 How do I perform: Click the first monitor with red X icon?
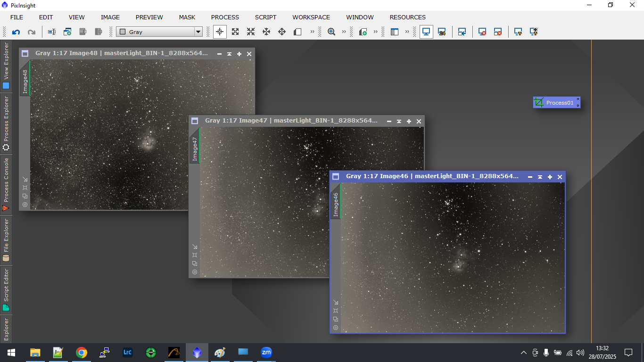tap(482, 32)
